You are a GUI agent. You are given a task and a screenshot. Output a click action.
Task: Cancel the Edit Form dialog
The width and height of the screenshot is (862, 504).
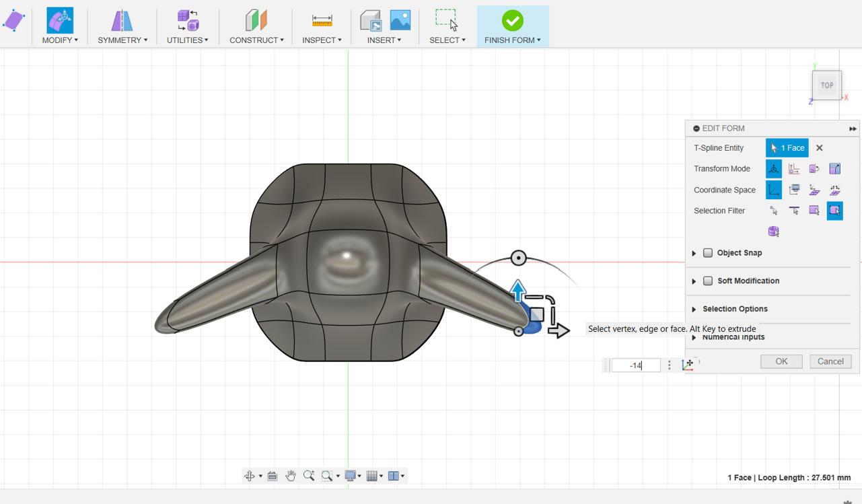pyautogui.click(x=830, y=361)
